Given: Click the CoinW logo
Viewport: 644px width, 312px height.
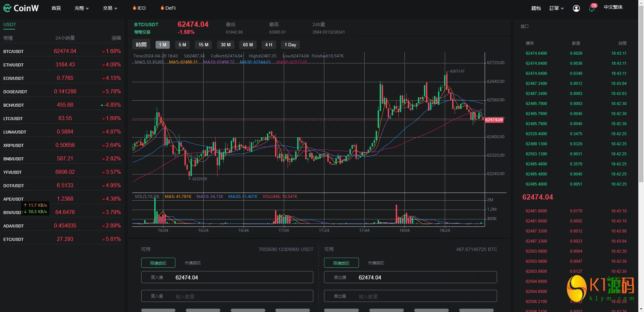Looking at the screenshot, I should pos(21,8).
